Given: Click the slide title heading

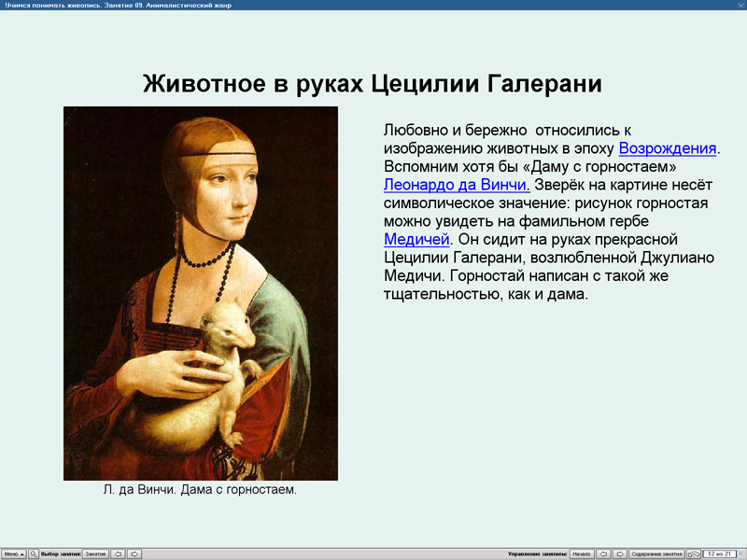Looking at the screenshot, I should pyautogui.click(x=373, y=83).
